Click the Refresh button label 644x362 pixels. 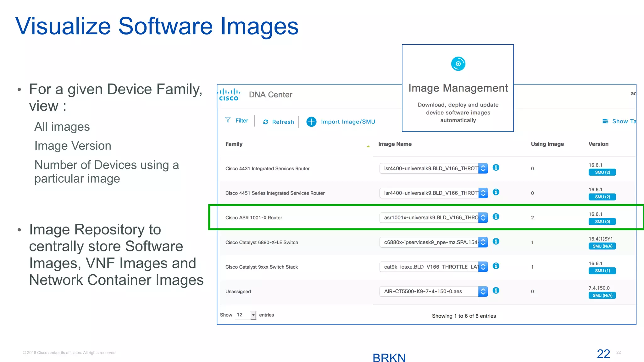coord(283,122)
